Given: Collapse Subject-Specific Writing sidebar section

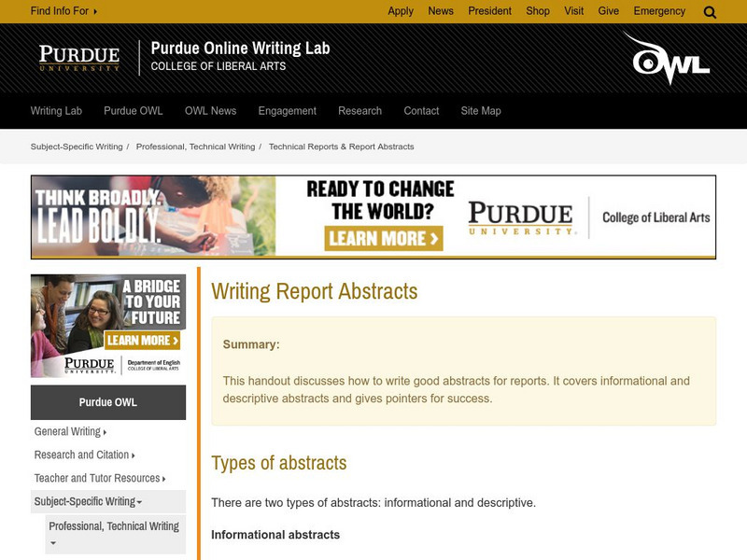Looking at the screenshot, I should [88, 501].
